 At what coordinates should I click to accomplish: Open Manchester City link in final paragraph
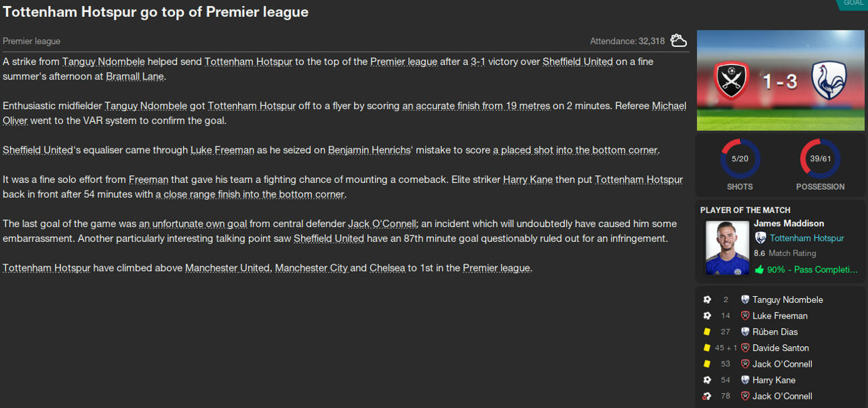pyautogui.click(x=311, y=268)
